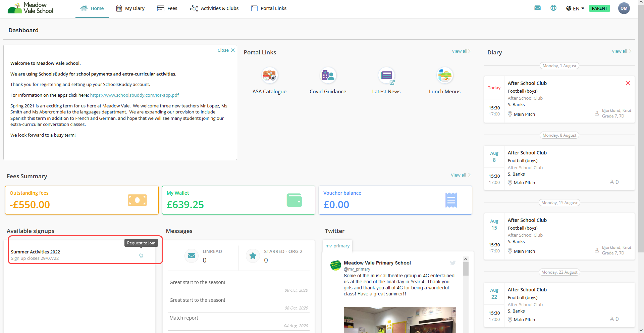Open the mail envelope icon in header
Screen dimensions: 644x333
tap(537, 8)
